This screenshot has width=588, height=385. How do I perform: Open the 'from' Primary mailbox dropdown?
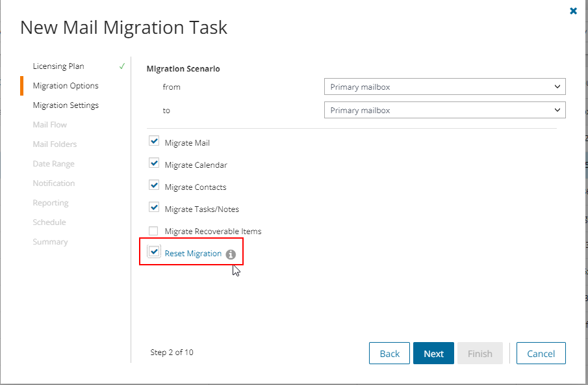click(445, 86)
